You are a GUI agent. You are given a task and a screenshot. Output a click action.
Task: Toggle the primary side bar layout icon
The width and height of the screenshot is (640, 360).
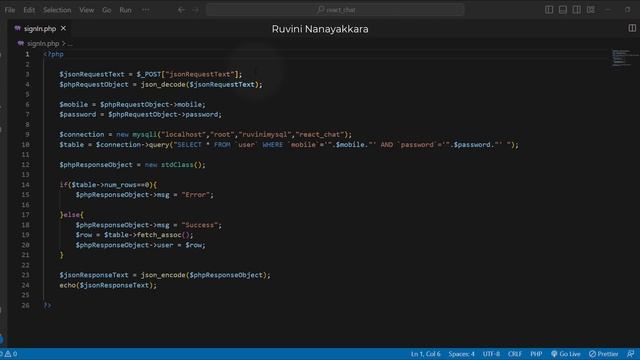[x=549, y=9]
